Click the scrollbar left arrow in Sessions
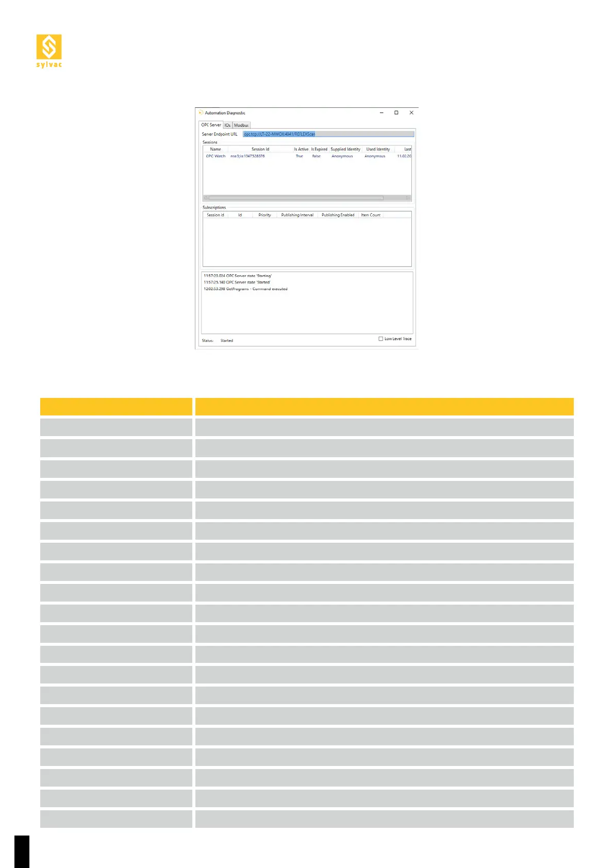This screenshot has width=614, height=868. (x=206, y=198)
